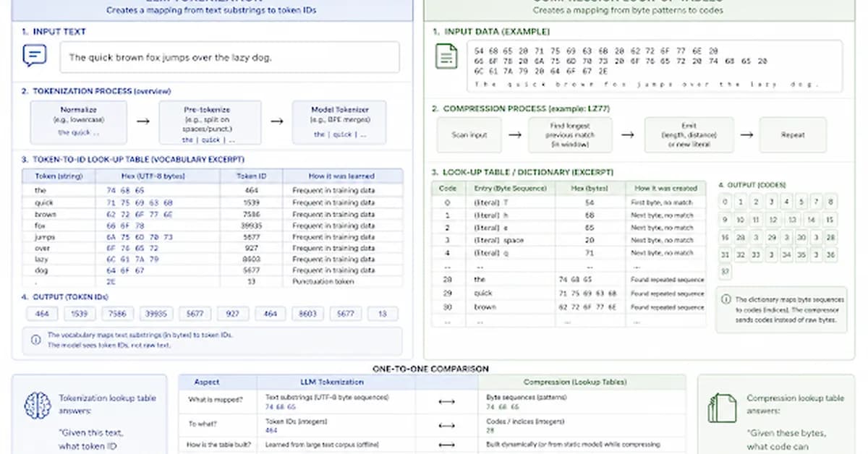The image size is (868, 454).
Task: Select the Pre-tokenize process box
Action: pyautogui.click(x=210, y=123)
